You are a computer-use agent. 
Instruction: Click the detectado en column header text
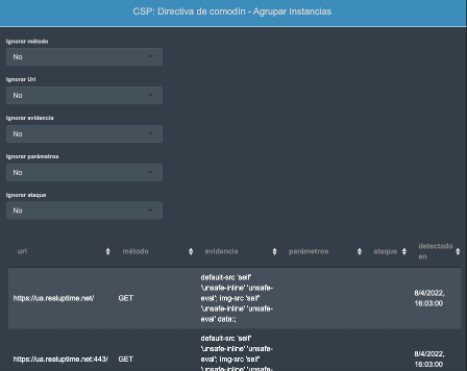pos(435,251)
